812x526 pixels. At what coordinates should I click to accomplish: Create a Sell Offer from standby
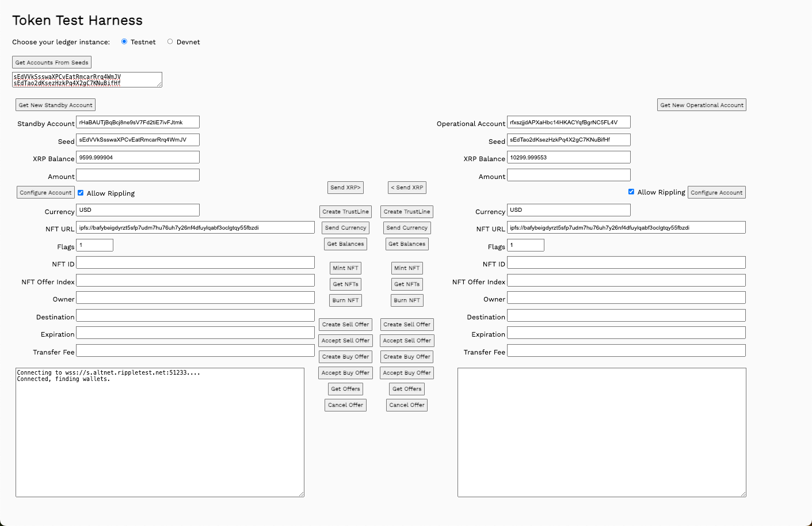pos(345,324)
